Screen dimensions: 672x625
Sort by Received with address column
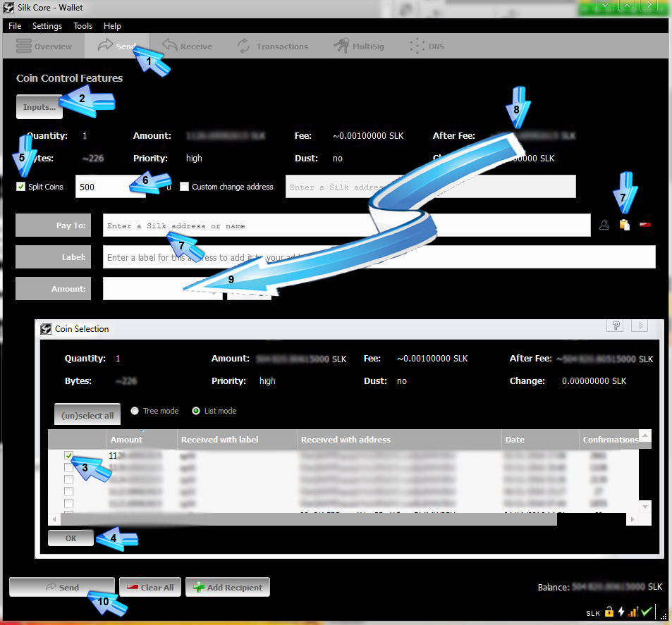(399, 440)
